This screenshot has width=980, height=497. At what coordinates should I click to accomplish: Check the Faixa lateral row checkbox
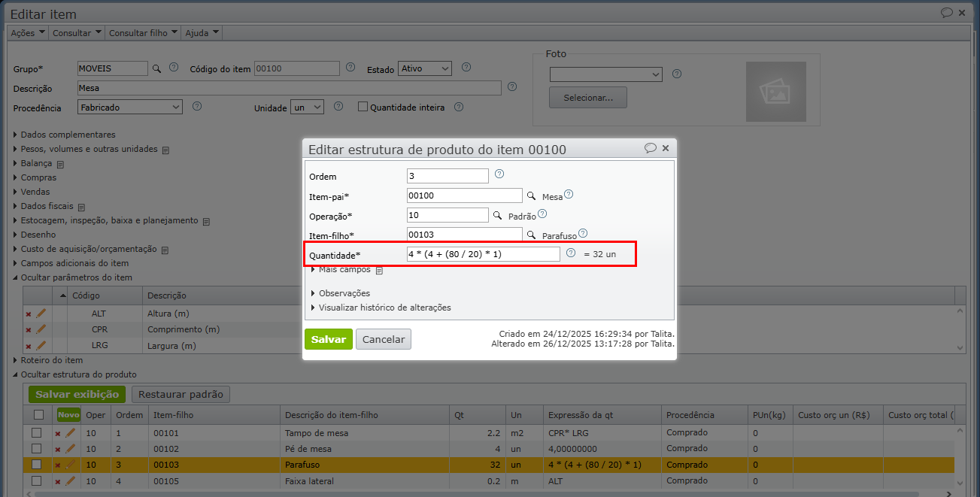pyautogui.click(x=36, y=480)
